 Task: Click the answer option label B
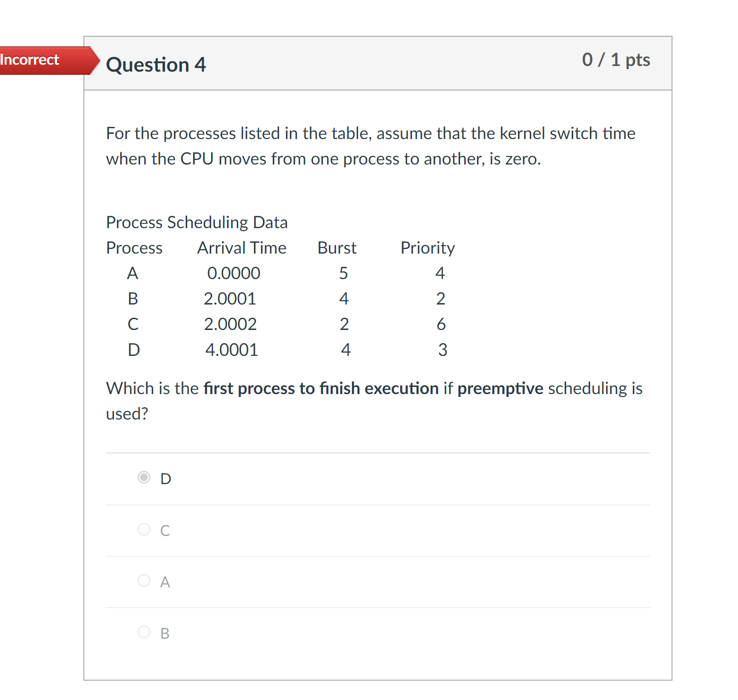pos(164,633)
